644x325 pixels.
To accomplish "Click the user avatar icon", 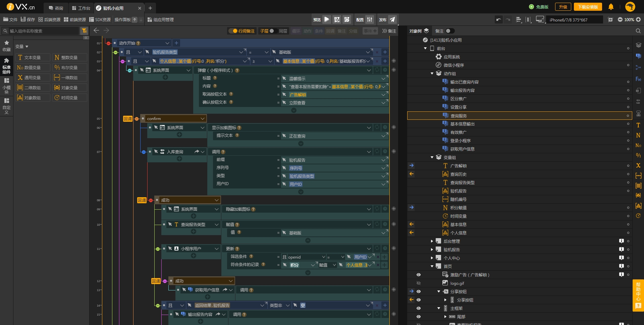I will click(x=630, y=7).
